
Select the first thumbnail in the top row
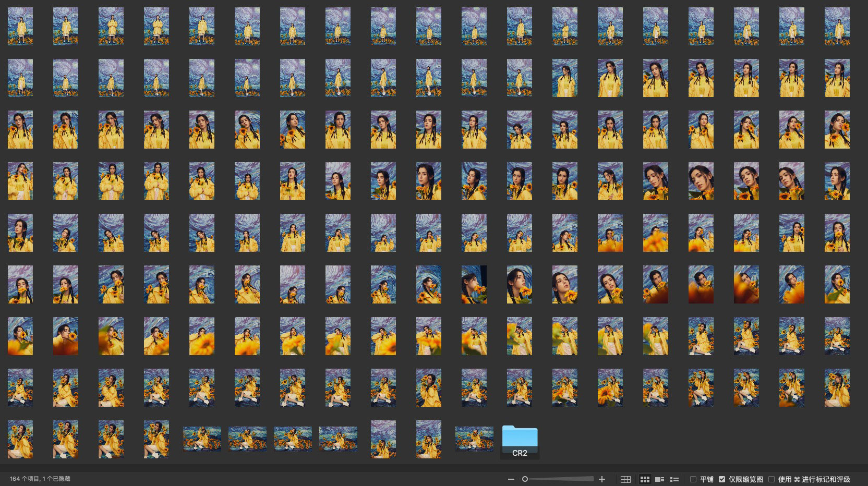point(20,26)
